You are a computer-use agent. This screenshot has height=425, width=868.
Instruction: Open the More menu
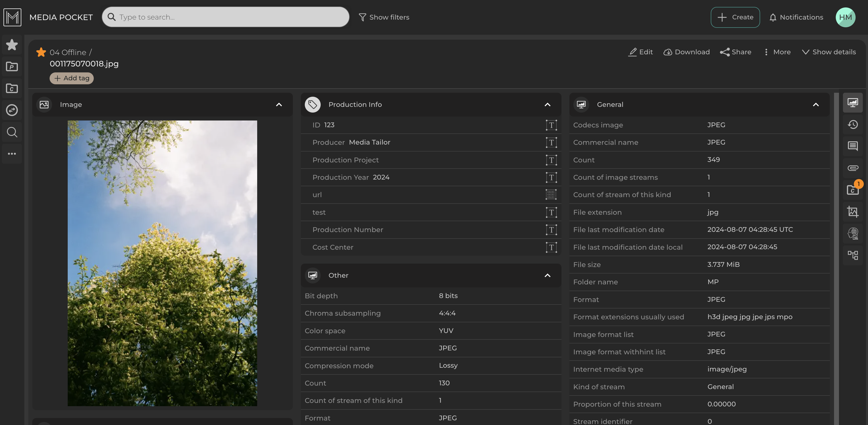[x=777, y=52]
